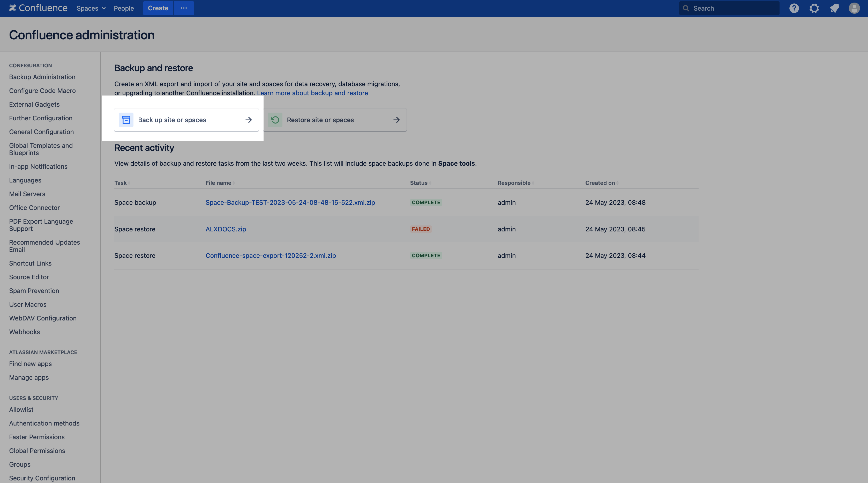The image size is (868, 483).
Task: Click the green restore circular-arrow icon
Action: click(275, 120)
